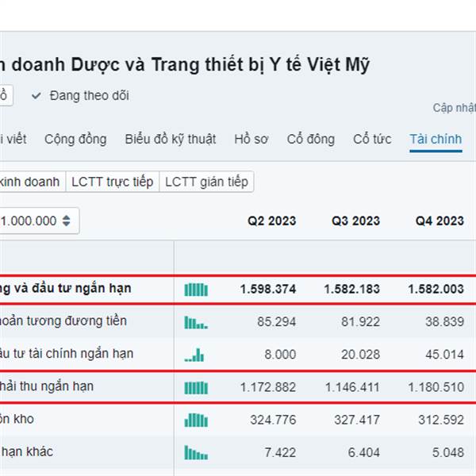Viewport: 476px width, 476px height.
Task: Select the value 1.598.374
Action: pyautogui.click(x=268, y=289)
